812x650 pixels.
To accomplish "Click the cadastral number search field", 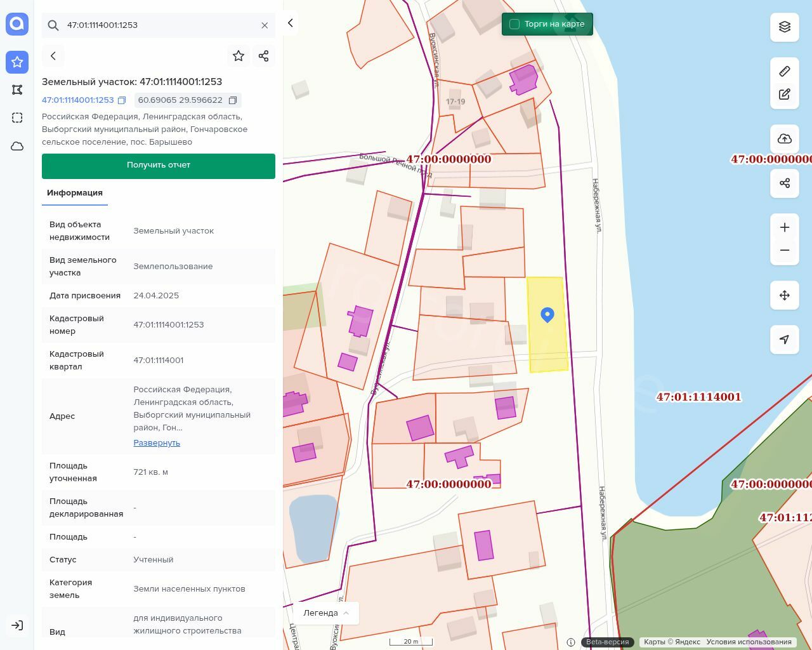I will [x=159, y=25].
